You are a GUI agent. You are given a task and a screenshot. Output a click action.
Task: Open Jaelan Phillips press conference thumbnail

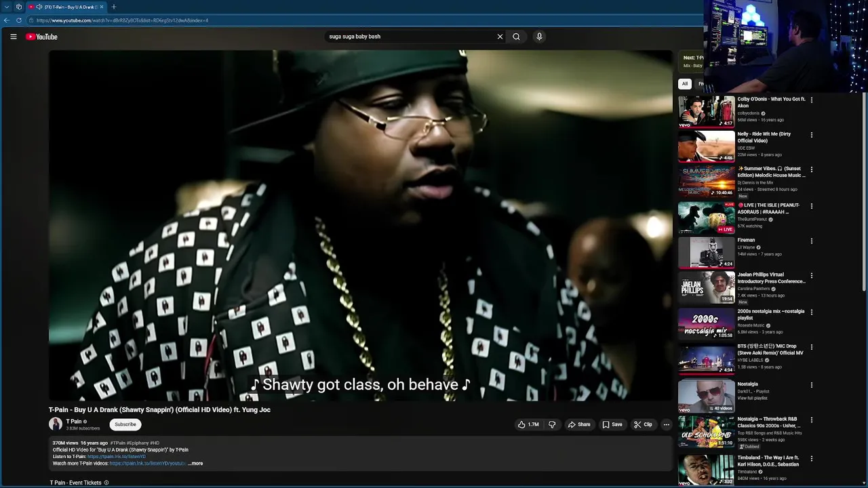pos(707,287)
